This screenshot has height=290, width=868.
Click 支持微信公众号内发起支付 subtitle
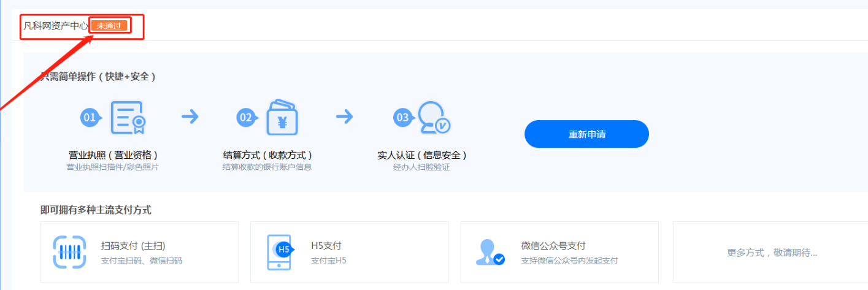(569, 261)
